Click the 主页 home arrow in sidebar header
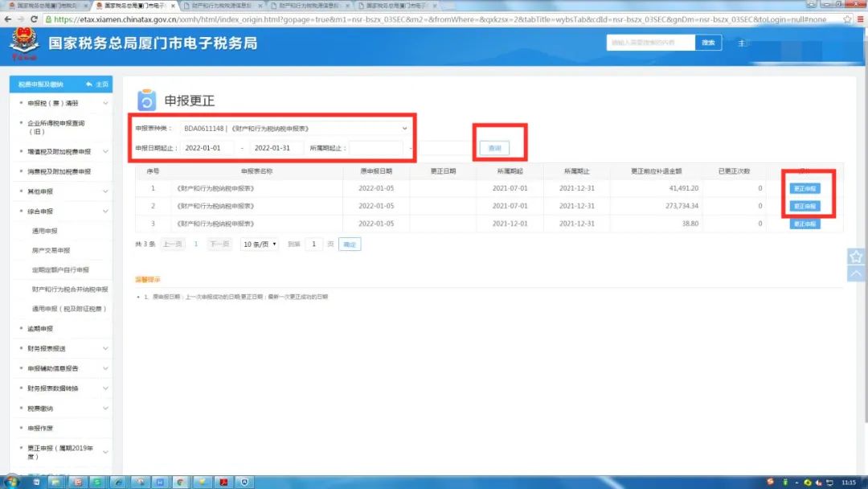868x489 pixels. pos(97,84)
